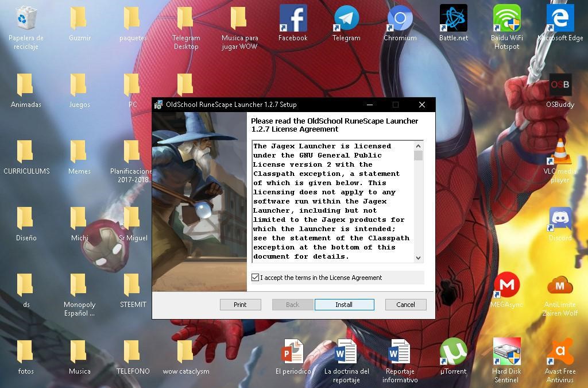Screen dimensions: 588x388
Task: Uncheck the accept License Agreement checkbox
Action: click(x=256, y=277)
